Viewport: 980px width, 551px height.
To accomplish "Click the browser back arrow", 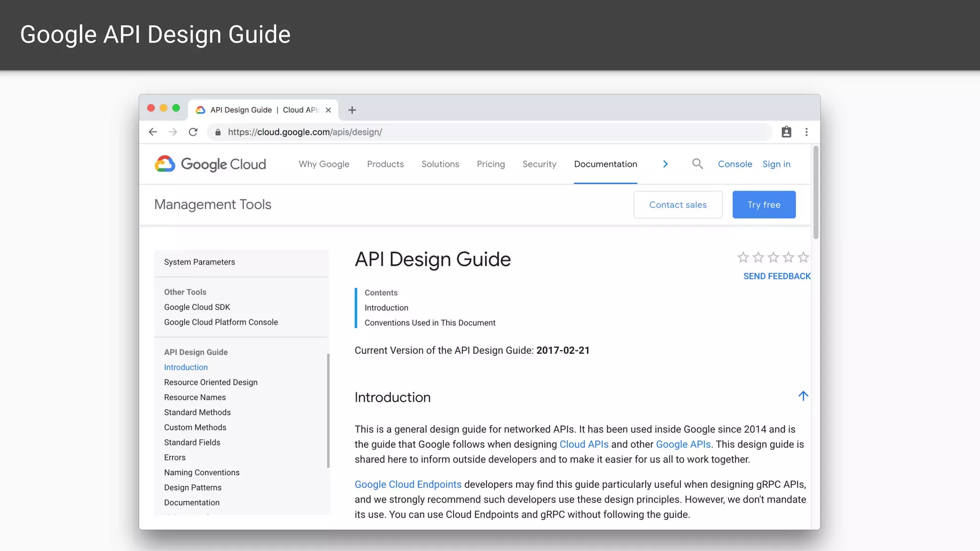I will coord(153,132).
